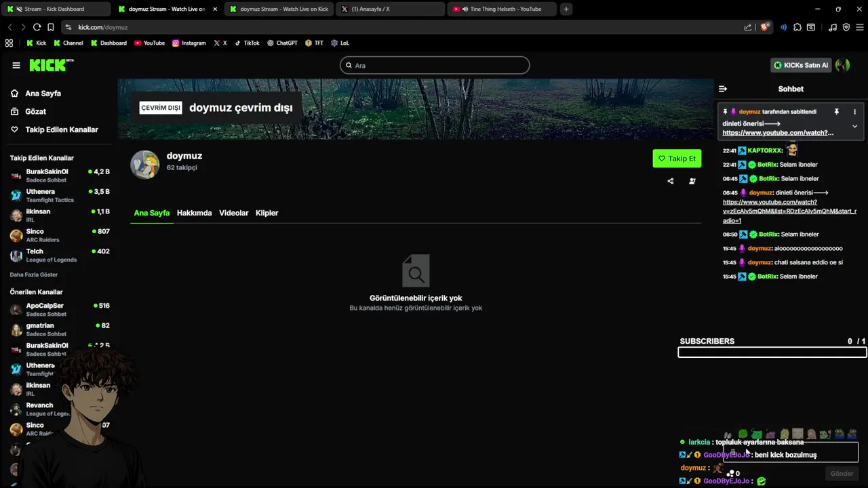Open the hamburger menu beside the Kick logo
Screen dimensions: 868x488
(x=16, y=66)
